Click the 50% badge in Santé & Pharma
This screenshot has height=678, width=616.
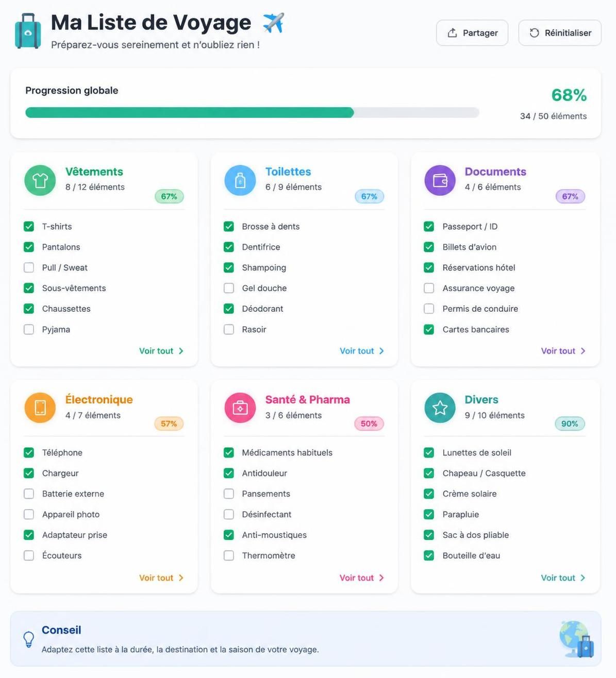pyautogui.click(x=369, y=423)
